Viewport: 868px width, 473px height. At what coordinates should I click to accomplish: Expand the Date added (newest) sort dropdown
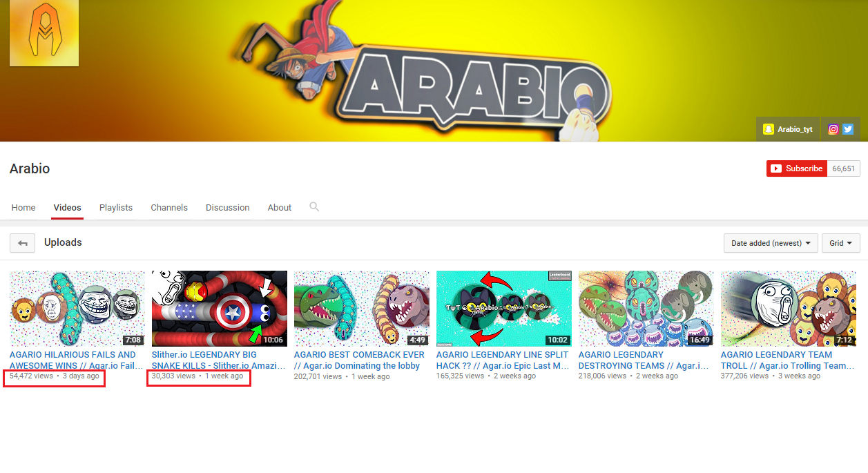click(x=771, y=243)
